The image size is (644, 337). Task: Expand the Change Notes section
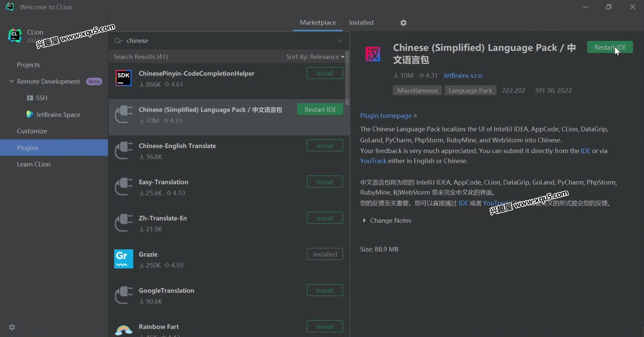(365, 220)
